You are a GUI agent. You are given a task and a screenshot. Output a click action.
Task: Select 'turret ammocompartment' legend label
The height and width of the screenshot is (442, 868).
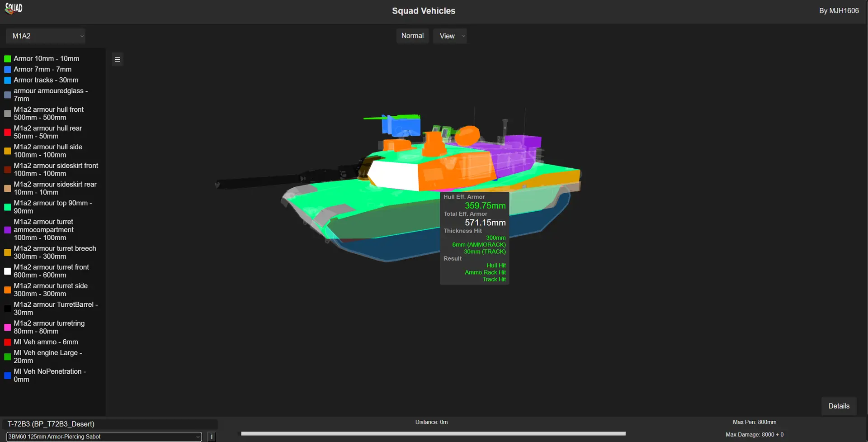pyautogui.click(x=43, y=230)
